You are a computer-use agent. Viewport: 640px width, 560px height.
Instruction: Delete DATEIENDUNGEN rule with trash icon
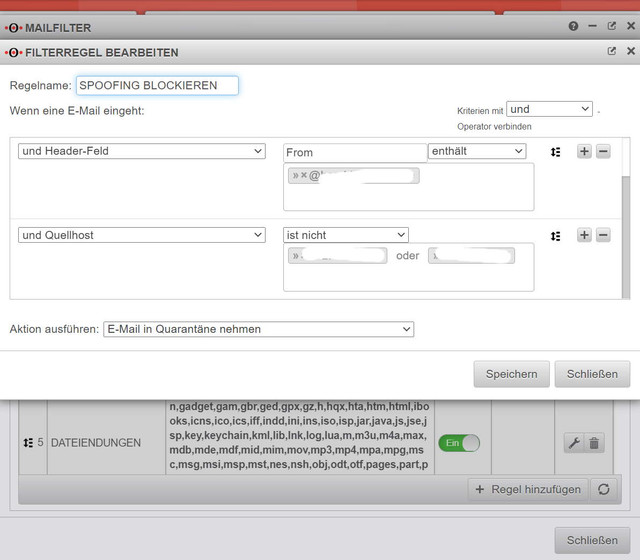pos(594,443)
